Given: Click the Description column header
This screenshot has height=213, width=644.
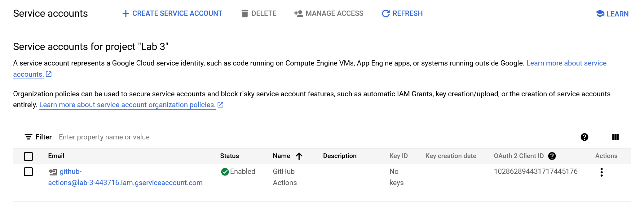Looking at the screenshot, I should [x=340, y=156].
